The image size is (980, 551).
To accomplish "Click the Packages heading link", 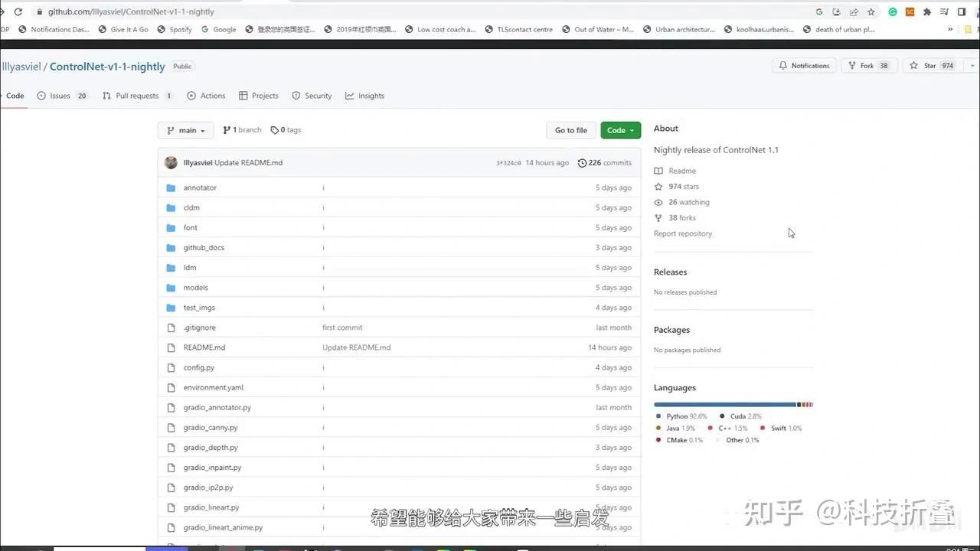I will (x=671, y=330).
